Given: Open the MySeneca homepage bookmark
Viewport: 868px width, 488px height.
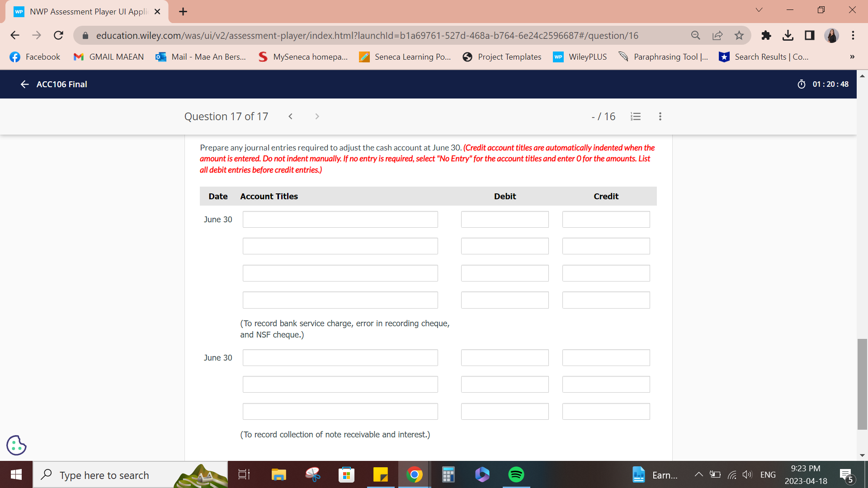Looking at the screenshot, I should (302, 56).
